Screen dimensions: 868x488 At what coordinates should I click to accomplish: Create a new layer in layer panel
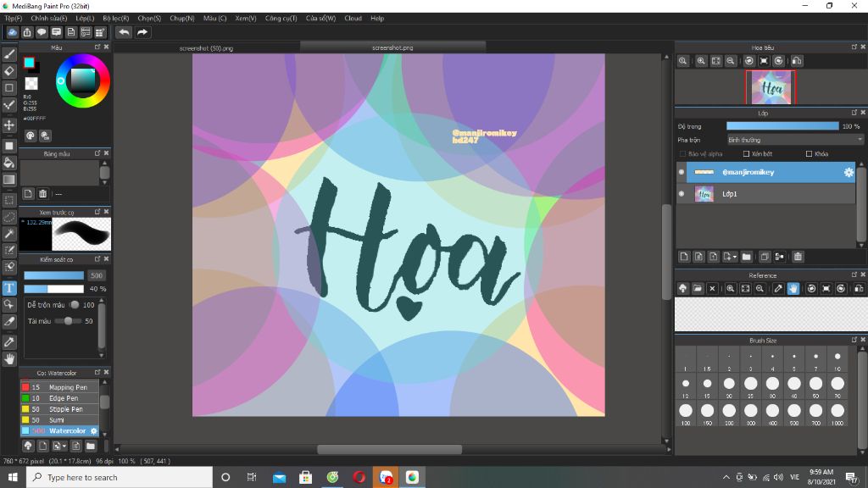click(x=684, y=257)
